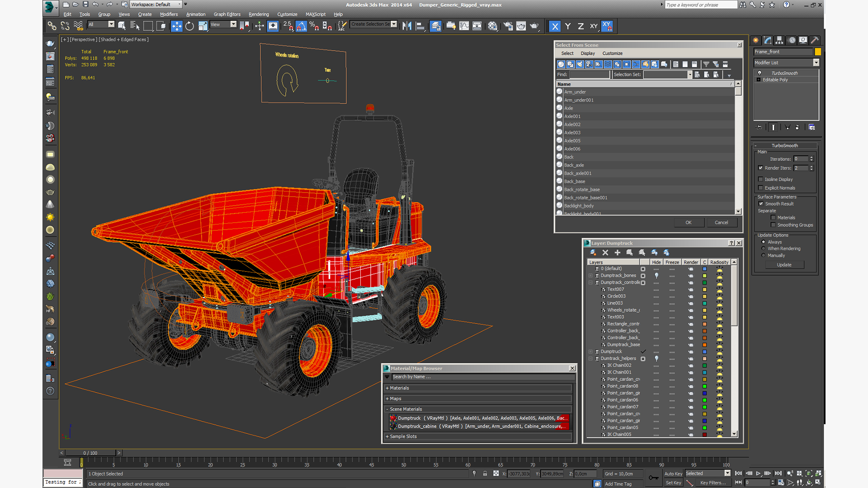
Task: Restrict transform to Z axis
Action: (580, 26)
